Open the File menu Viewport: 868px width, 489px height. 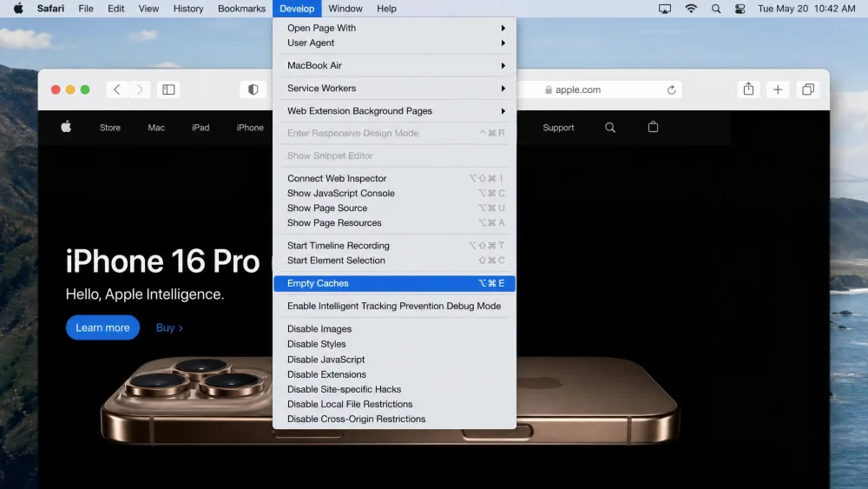tap(86, 9)
